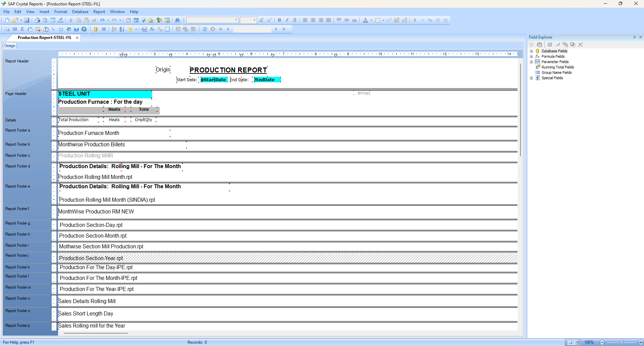Click the Insert Summary sigma icon
The image size is (644, 346).
[22, 29]
